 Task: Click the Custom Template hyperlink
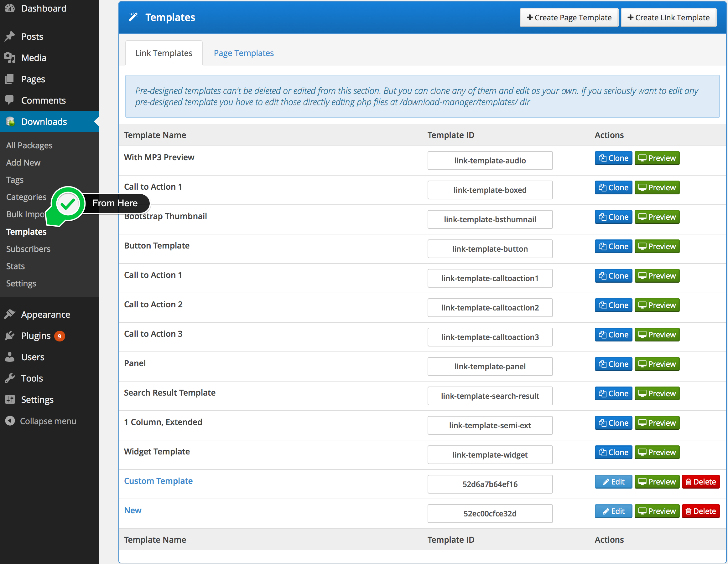[158, 481]
